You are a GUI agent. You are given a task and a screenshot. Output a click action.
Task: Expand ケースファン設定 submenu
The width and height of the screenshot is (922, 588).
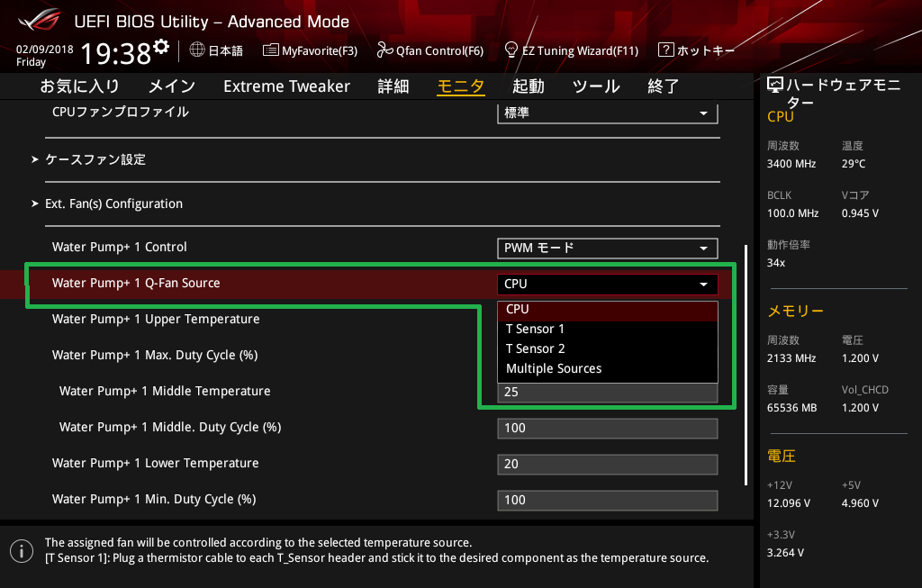95,159
